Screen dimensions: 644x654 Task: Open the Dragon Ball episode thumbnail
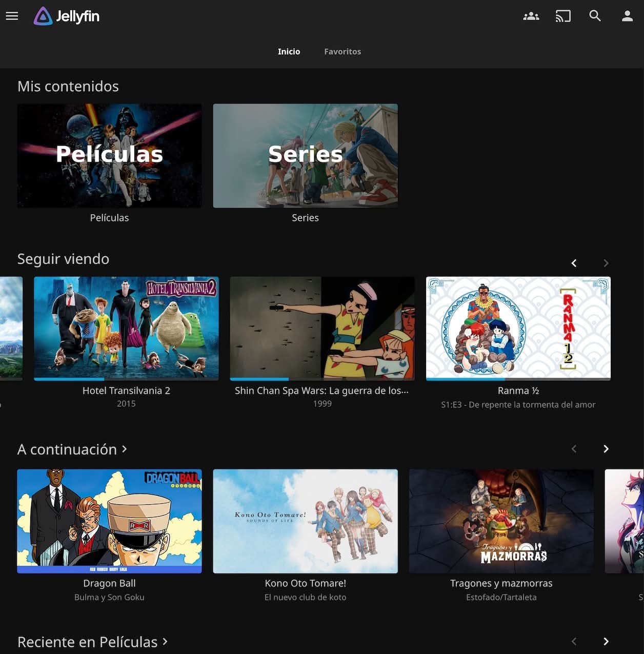point(109,521)
